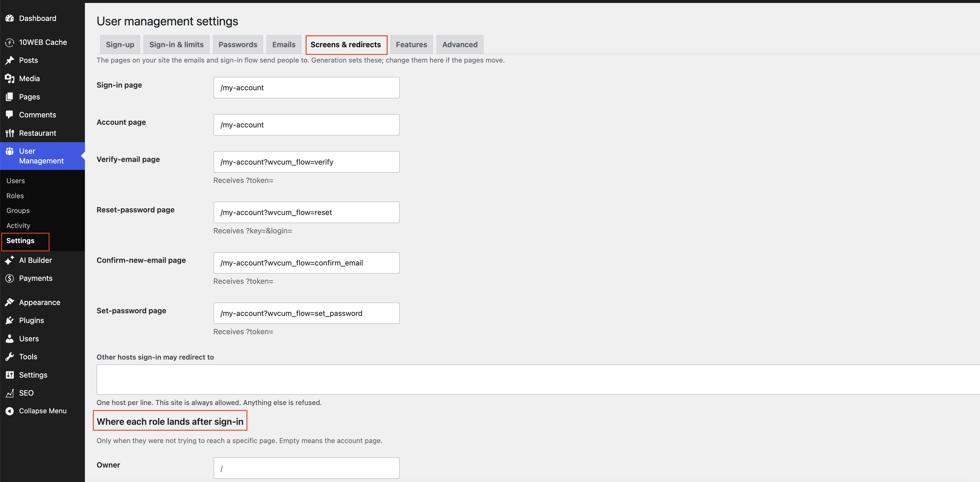
Task: Open the Sign-in & limits tab
Action: point(176,45)
